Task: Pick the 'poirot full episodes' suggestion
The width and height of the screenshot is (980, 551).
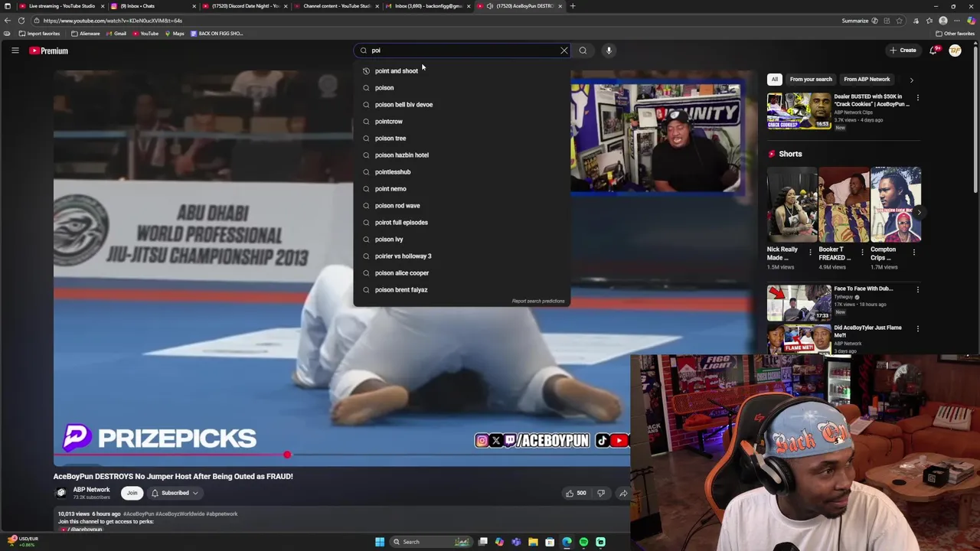Action: (x=462, y=222)
